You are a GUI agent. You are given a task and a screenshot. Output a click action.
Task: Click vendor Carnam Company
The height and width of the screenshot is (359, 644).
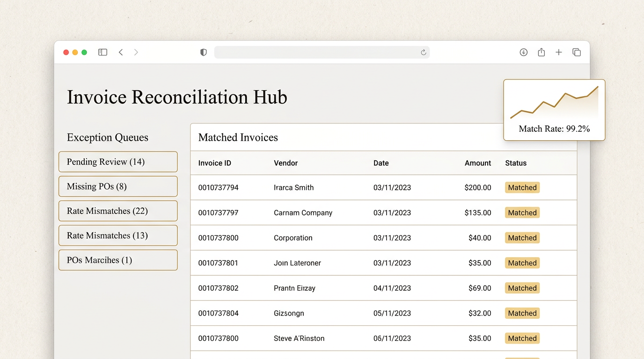303,213
